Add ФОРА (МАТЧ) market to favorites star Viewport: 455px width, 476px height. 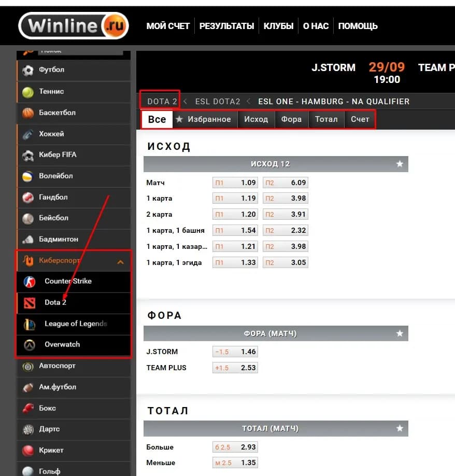400,333
